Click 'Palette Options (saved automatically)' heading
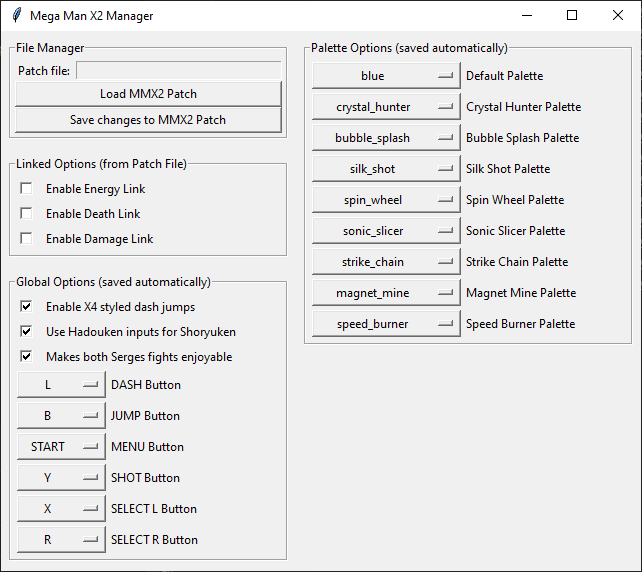Screen dimensions: 642x572 (x=409, y=48)
